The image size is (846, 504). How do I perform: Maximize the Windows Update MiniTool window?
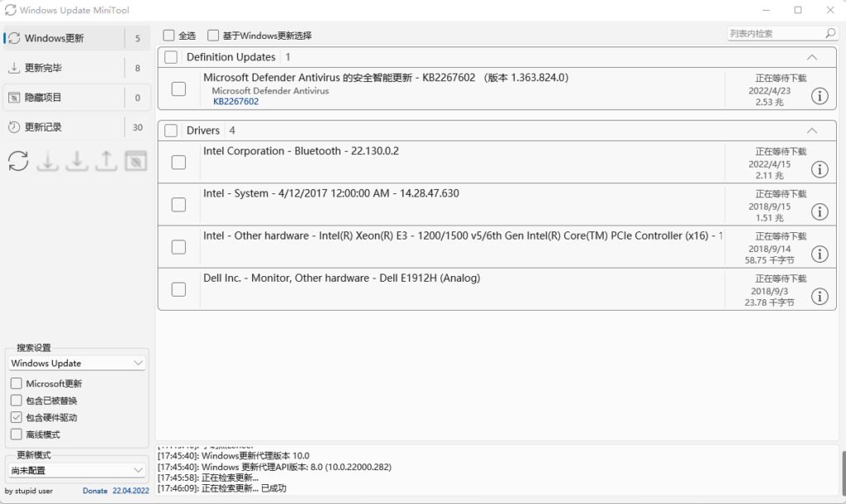pyautogui.click(x=798, y=10)
